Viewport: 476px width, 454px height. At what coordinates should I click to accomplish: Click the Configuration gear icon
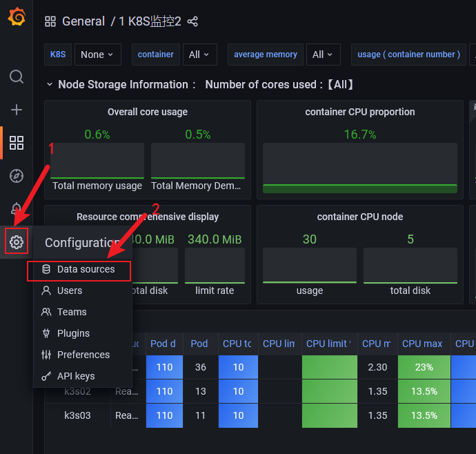[17, 242]
